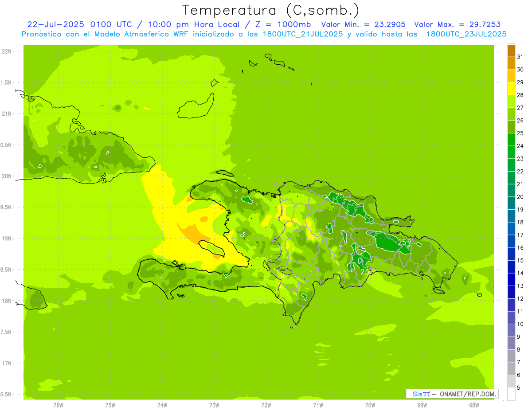Click the latitude axis label "20N"

(x=6, y=176)
